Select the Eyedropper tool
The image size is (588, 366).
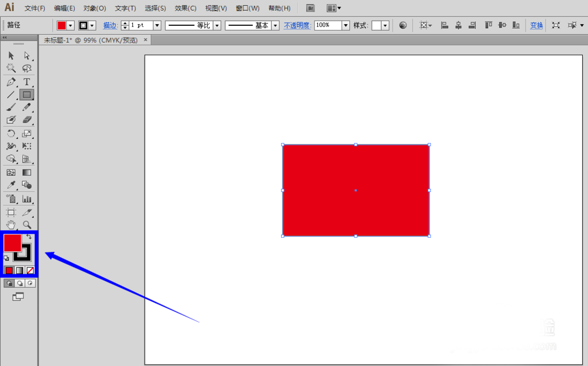10,185
